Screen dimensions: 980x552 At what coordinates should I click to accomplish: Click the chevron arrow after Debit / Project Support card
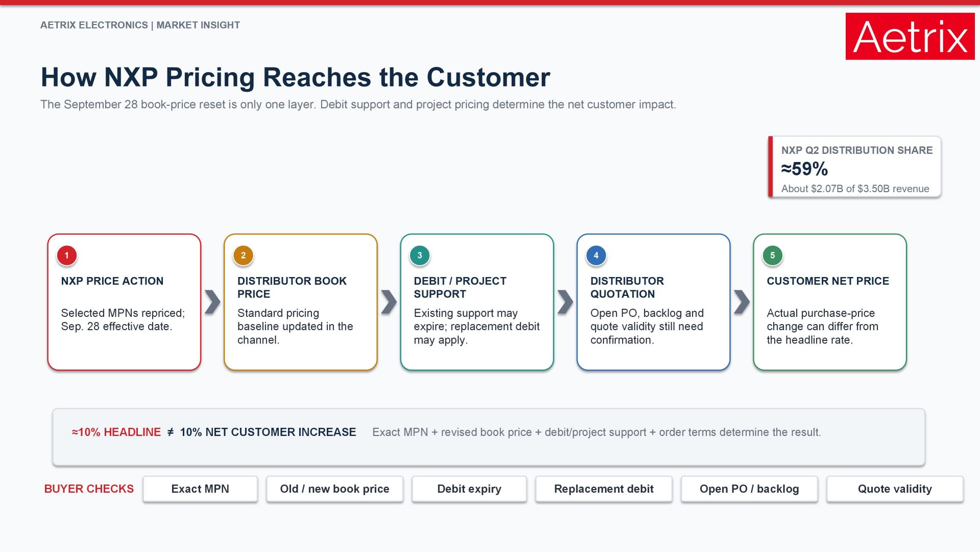(565, 302)
